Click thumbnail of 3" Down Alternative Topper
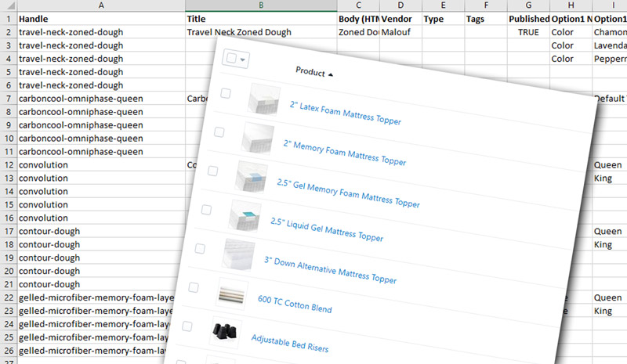 238,254
